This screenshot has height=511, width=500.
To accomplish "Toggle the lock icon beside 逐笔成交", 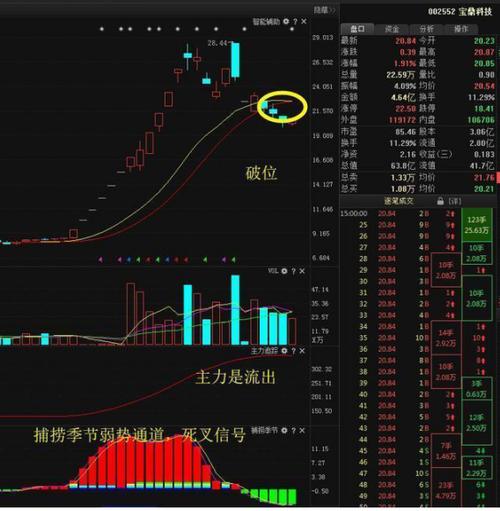I will (440, 201).
